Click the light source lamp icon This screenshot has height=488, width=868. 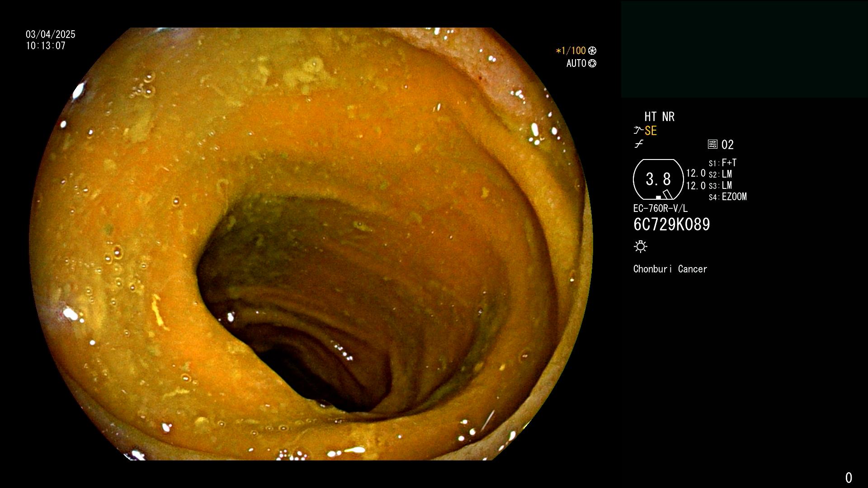click(x=641, y=247)
